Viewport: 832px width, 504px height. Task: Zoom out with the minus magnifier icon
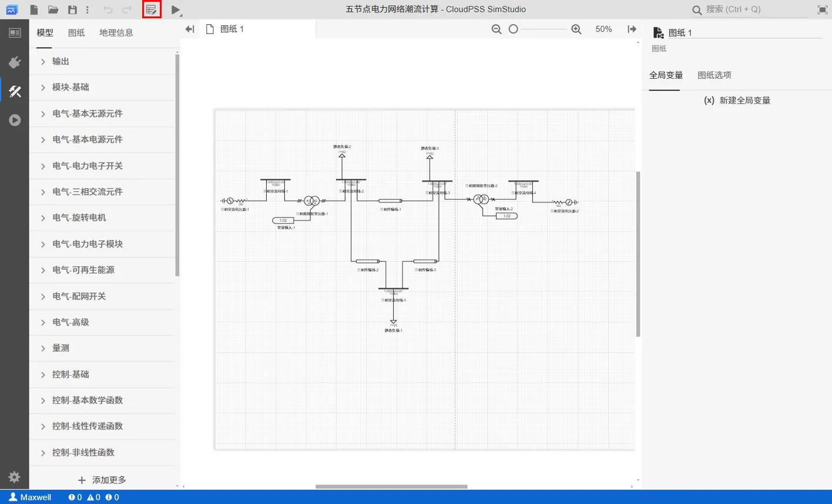pos(496,29)
